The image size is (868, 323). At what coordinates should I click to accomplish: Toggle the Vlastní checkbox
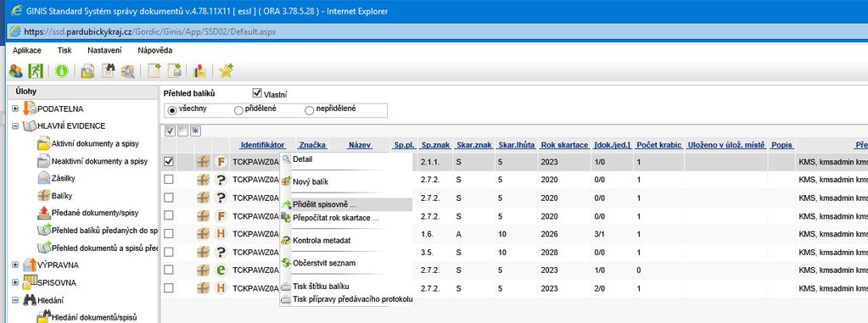257,93
